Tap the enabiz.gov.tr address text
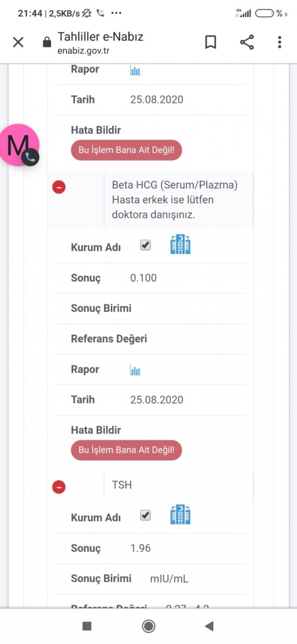The height and width of the screenshot is (644, 297). click(83, 51)
